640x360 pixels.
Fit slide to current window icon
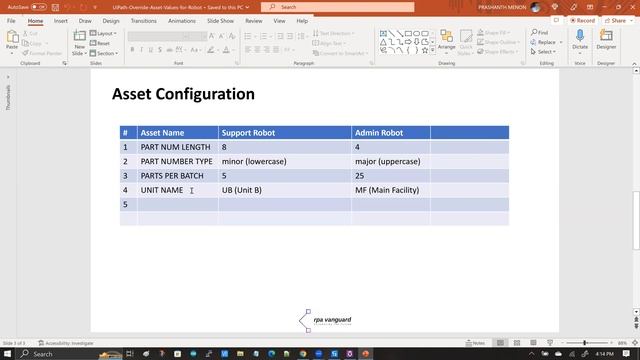pos(635,343)
